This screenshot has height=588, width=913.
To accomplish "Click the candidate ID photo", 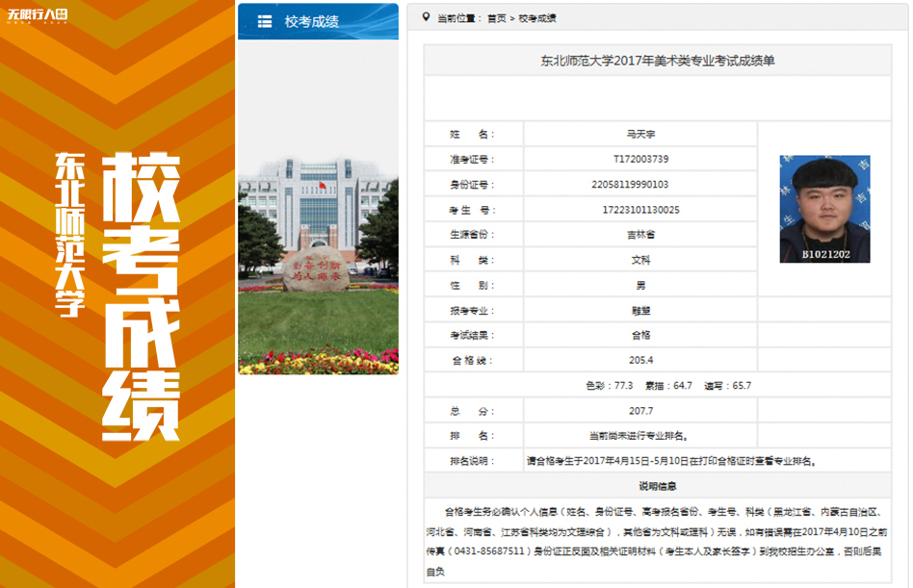I will point(824,209).
